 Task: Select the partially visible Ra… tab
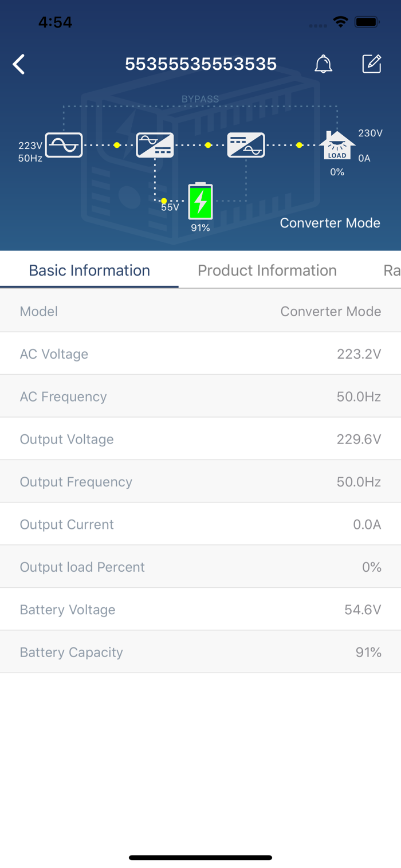click(392, 270)
